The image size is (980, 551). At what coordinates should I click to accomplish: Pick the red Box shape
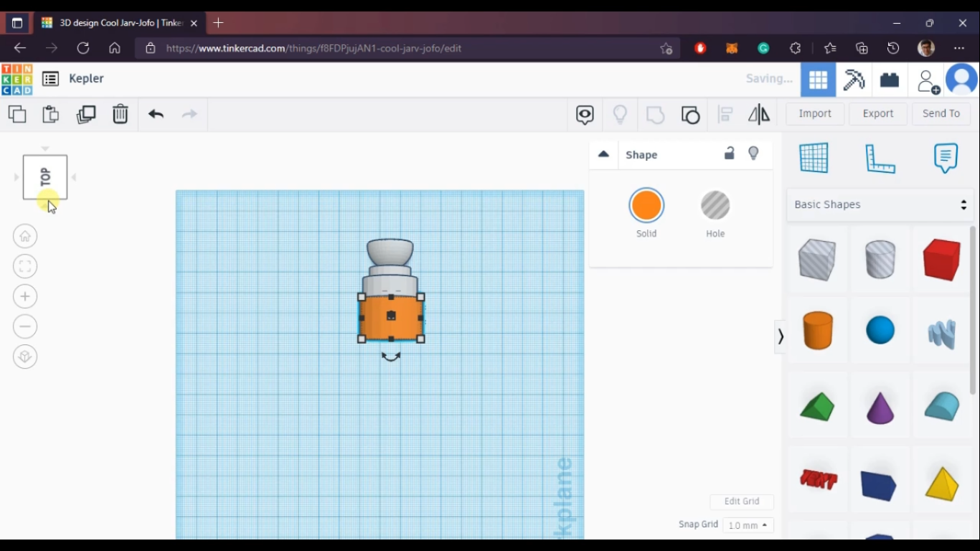point(941,259)
